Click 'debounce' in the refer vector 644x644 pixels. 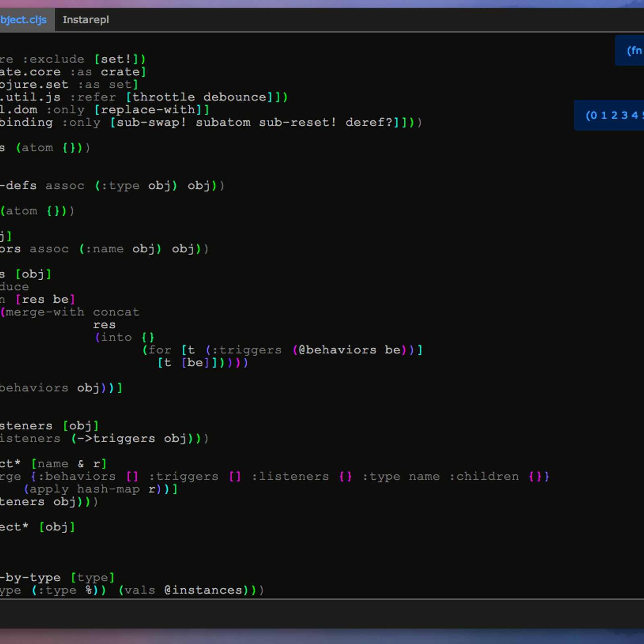point(235,97)
